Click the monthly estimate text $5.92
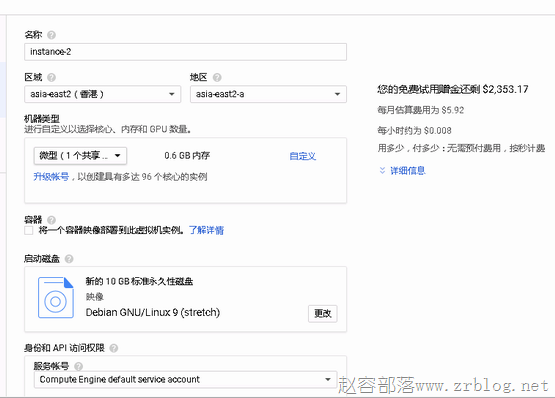Screen dimensions: 555x398 point(453,110)
